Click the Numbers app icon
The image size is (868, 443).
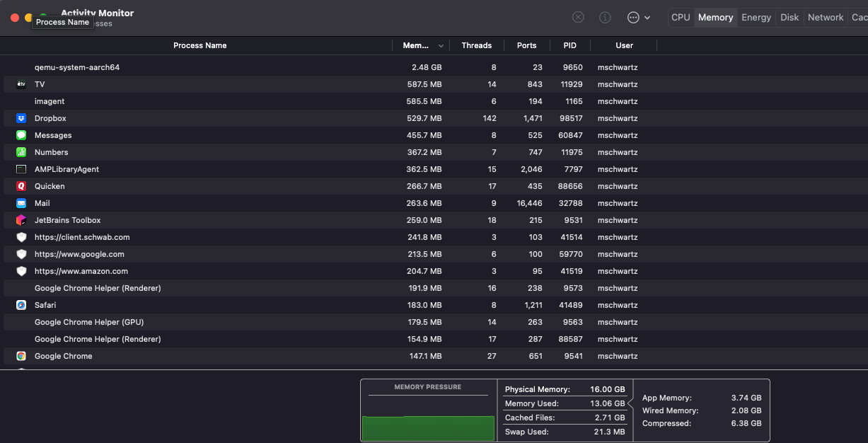pos(21,152)
